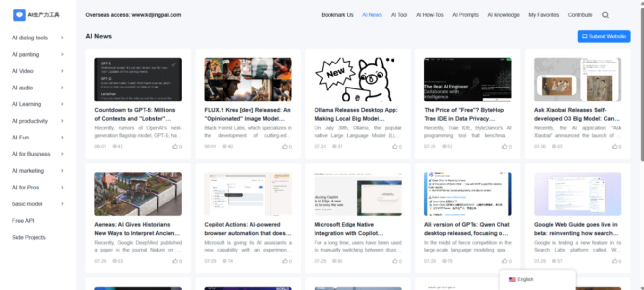Open Ollama Releases Desktop App title

tap(356, 114)
